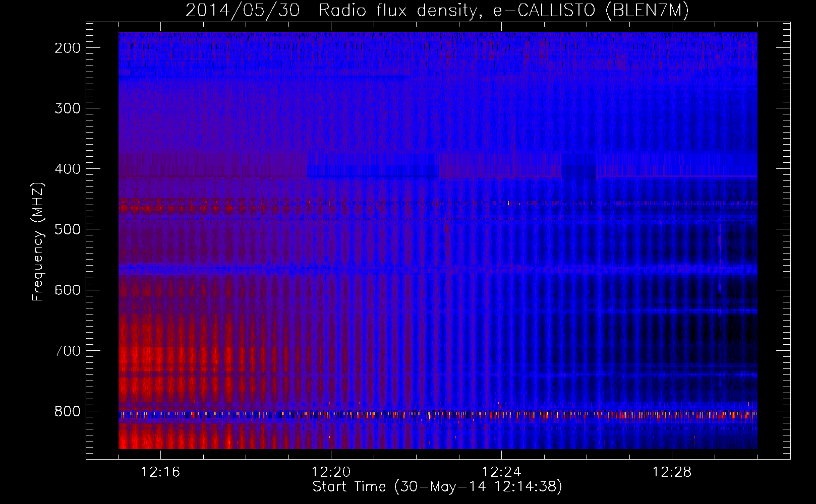Image resolution: width=816 pixels, height=504 pixels.
Task: Click the 12:24 time tick label
Action: (x=502, y=472)
